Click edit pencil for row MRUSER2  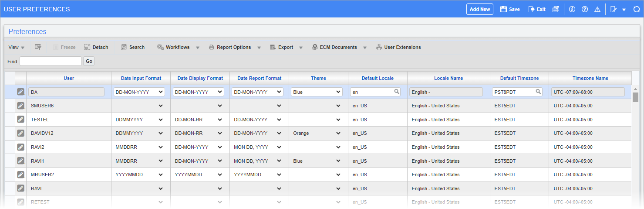point(20,175)
